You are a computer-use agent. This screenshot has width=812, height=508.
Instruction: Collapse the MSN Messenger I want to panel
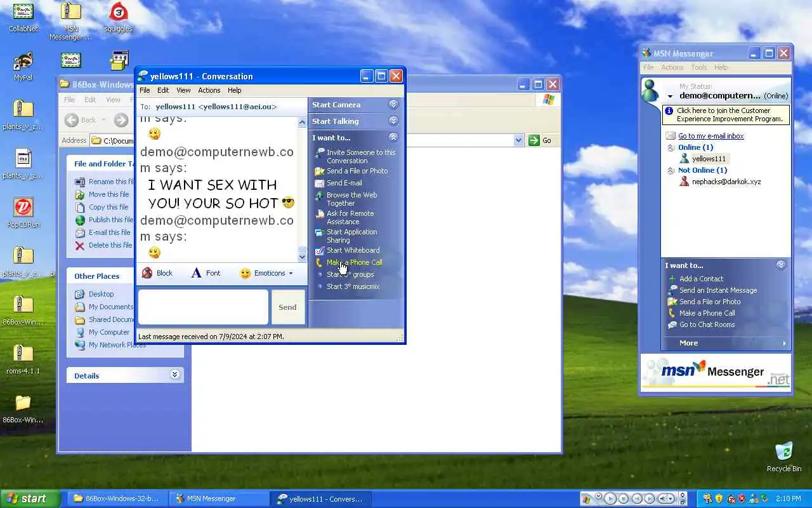click(x=781, y=265)
